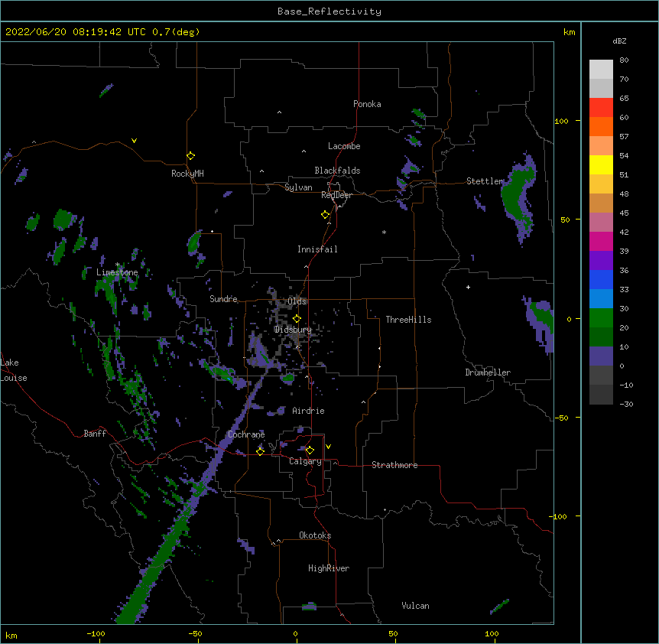The height and width of the screenshot is (644, 659).
Task: Click the Blackfalds city label
Action: coord(337,171)
